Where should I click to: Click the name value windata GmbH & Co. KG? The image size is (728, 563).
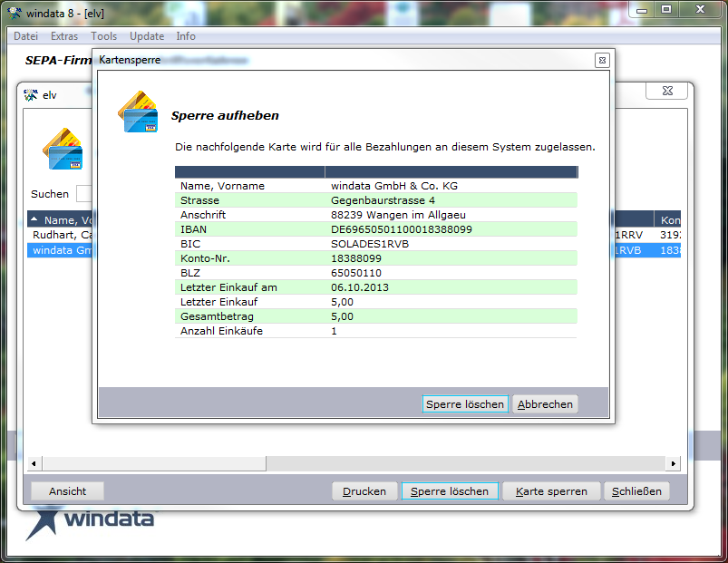click(394, 186)
